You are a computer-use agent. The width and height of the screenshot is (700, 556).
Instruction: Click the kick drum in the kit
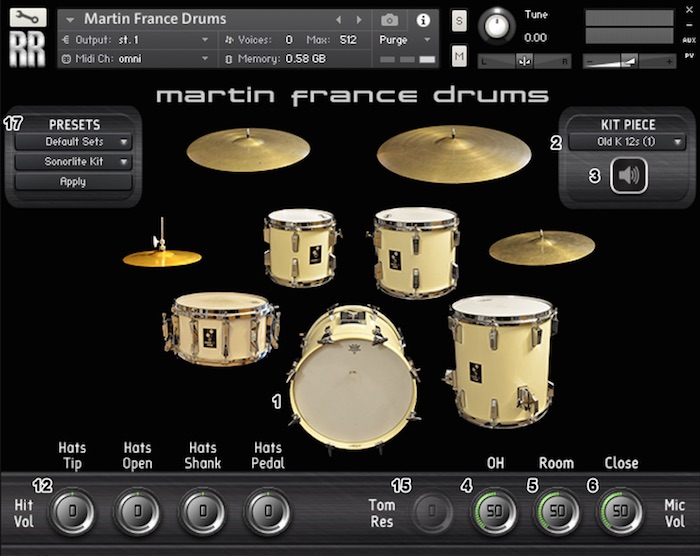pos(351,377)
